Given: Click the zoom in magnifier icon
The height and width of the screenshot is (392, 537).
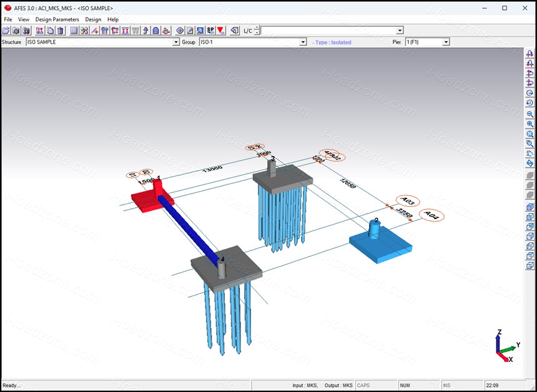Looking at the screenshot, I should coord(530,124).
